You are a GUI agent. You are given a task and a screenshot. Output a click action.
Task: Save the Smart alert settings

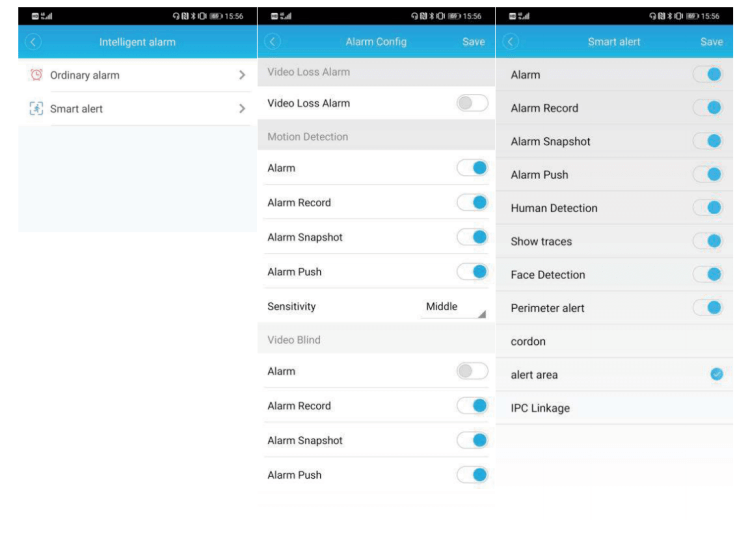[x=712, y=42]
